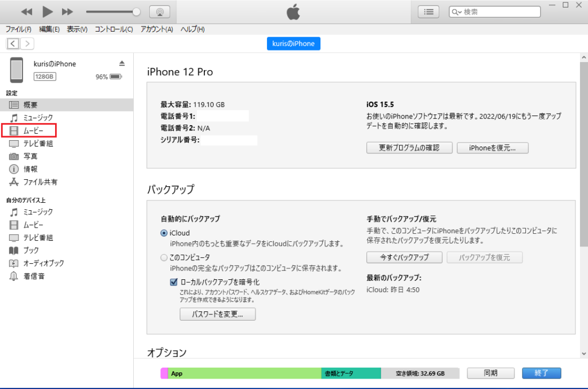Viewport: 588px width, 389px height.
Task: Click the iPhoneを復元... button
Action: [x=492, y=148]
